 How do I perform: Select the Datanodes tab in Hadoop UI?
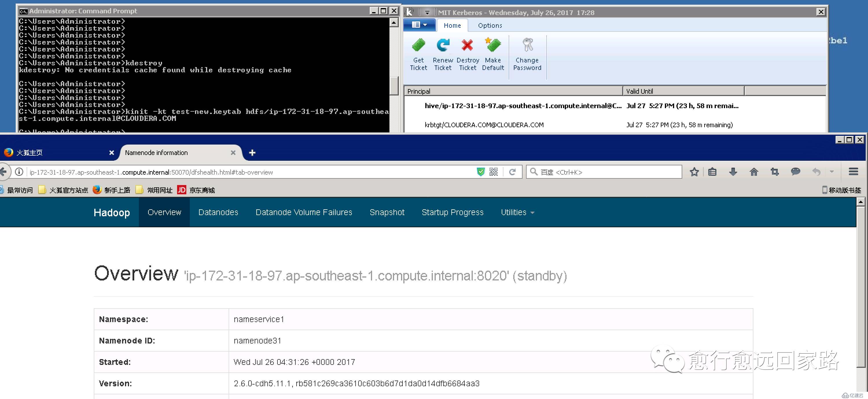pyautogui.click(x=218, y=212)
